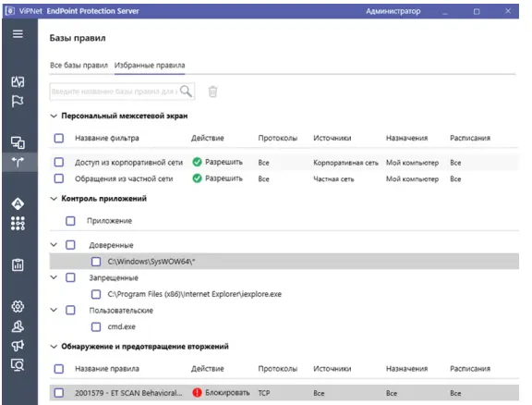Sort firewall rules by Действие column
The image size is (532, 405).
point(207,138)
